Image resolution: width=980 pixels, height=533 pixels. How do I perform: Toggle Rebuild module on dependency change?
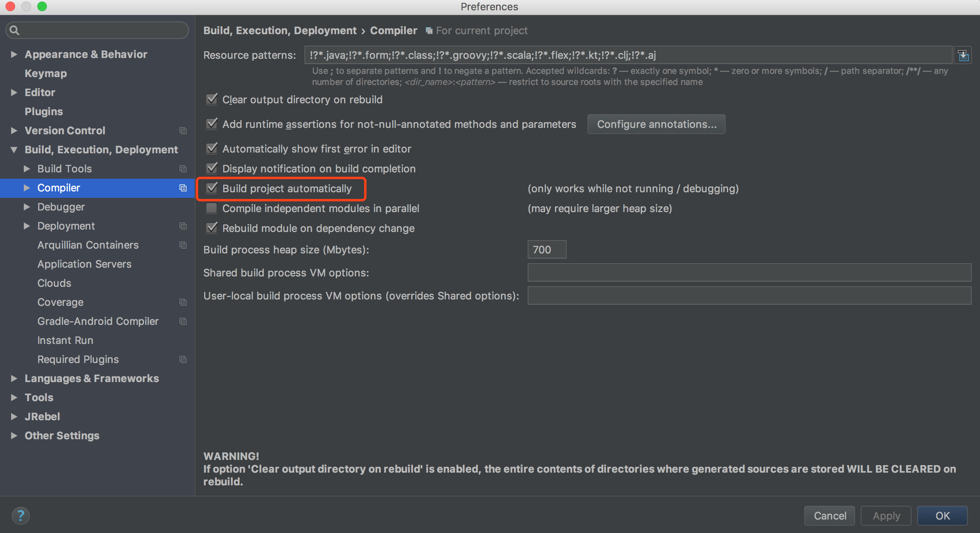212,228
